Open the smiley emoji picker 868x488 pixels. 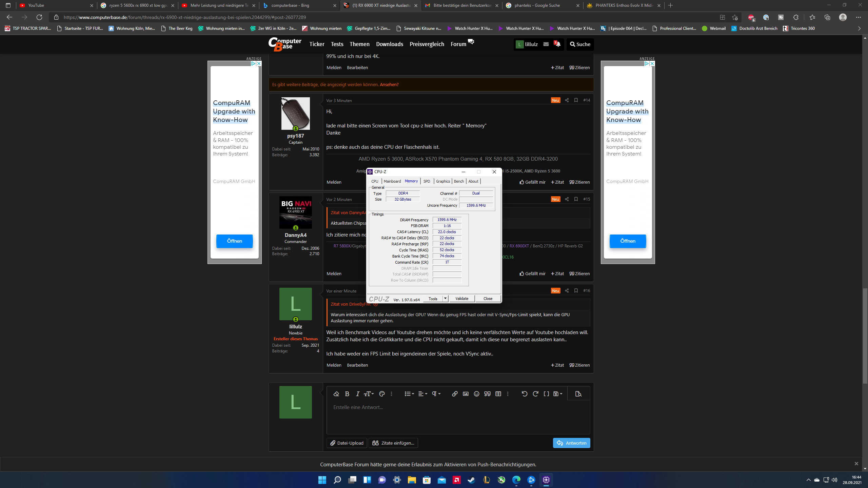pos(476,394)
